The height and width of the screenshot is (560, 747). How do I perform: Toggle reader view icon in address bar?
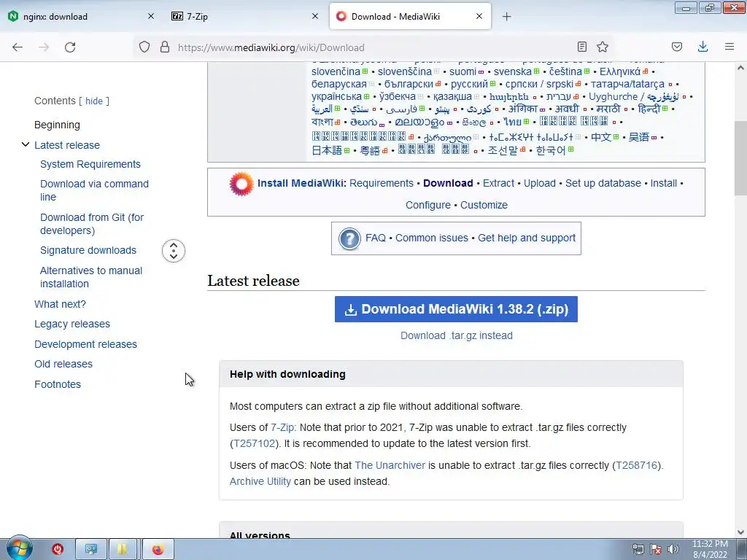point(581,47)
